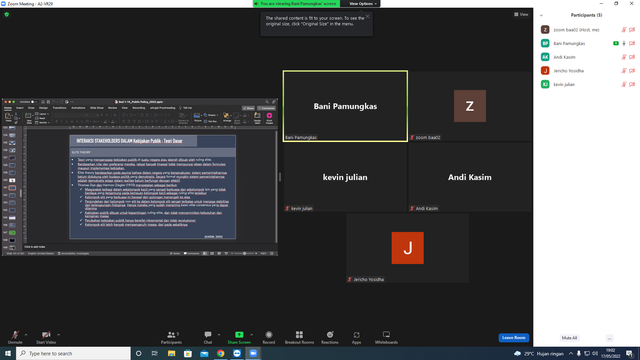Expand chat options arrow beside Chat

coord(219,335)
